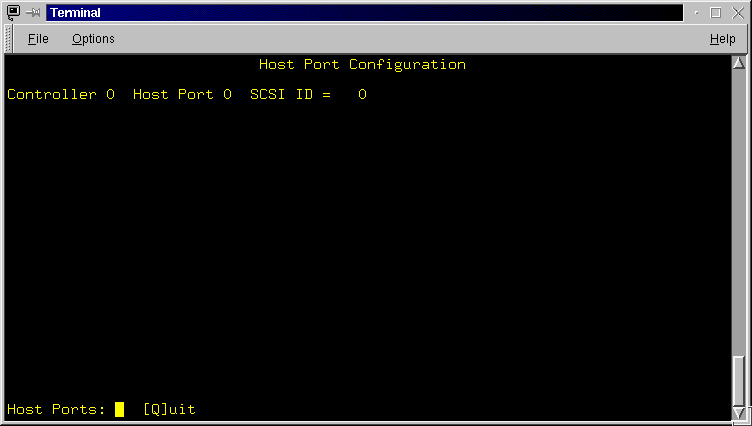The image size is (752, 426).
Task: Click the pin (sticky) icon in title bar
Action: [x=33, y=13]
